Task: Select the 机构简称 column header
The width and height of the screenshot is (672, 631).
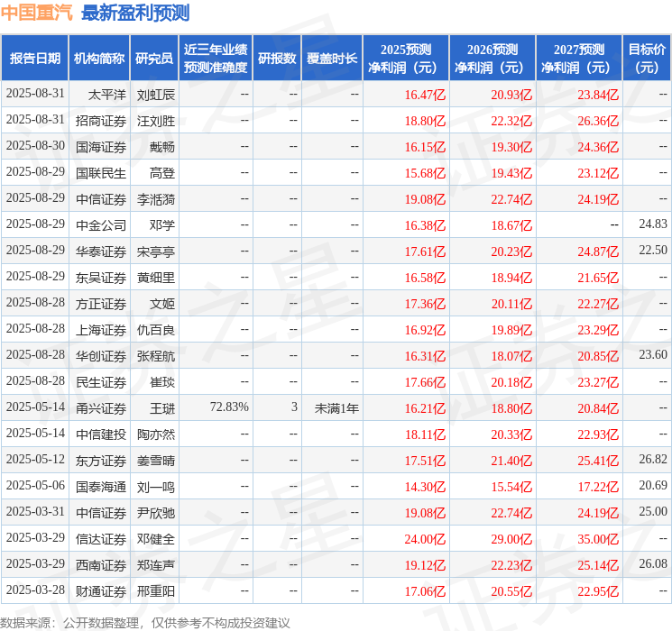Action: (x=99, y=59)
